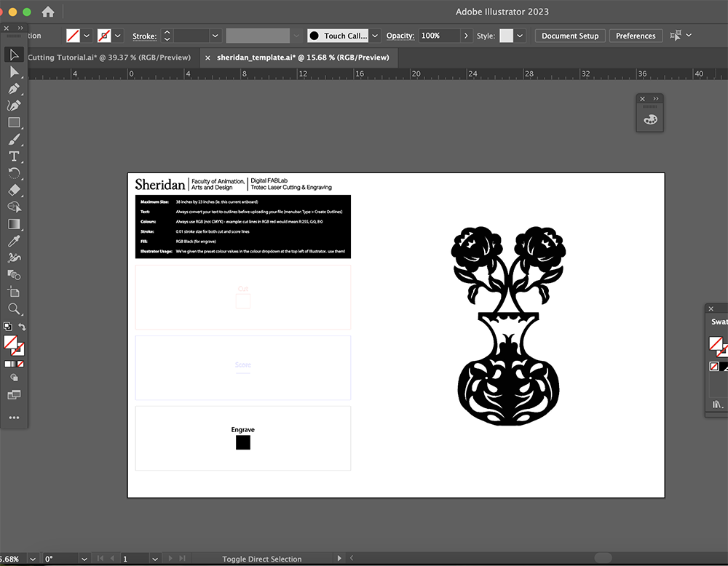Open Preferences

click(x=635, y=35)
